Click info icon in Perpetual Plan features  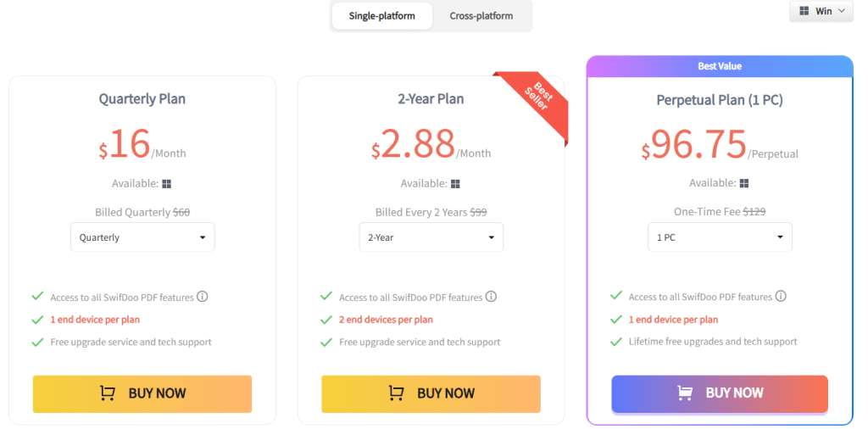pyautogui.click(x=781, y=296)
